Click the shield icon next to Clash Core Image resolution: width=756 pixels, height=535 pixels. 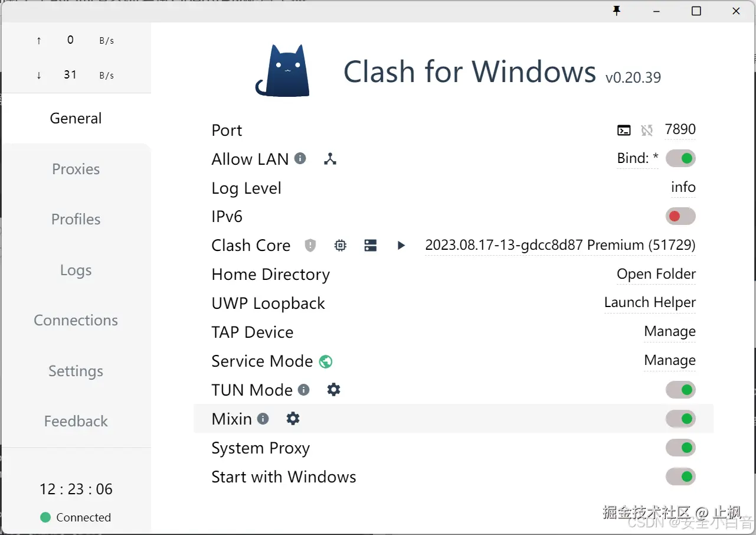tap(310, 246)
